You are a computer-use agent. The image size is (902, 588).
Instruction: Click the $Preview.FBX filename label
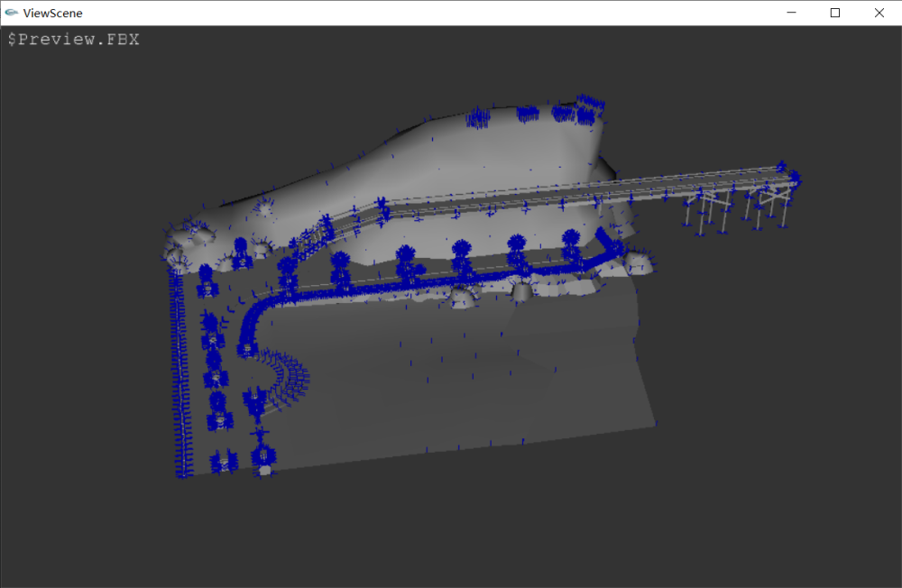(74, 40)
